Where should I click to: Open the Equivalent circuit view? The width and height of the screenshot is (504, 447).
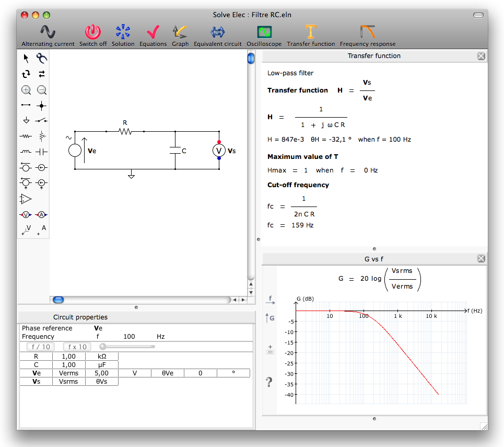point(217,32)
